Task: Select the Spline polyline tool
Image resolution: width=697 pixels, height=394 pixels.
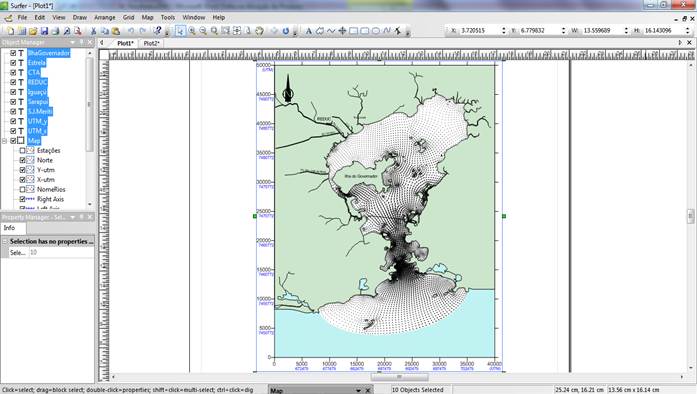Action: (x=387, y=31)
